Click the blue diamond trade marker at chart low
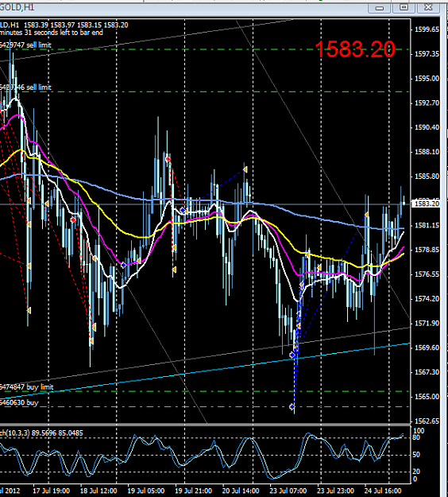448x497 pixels. pos(292,406)
